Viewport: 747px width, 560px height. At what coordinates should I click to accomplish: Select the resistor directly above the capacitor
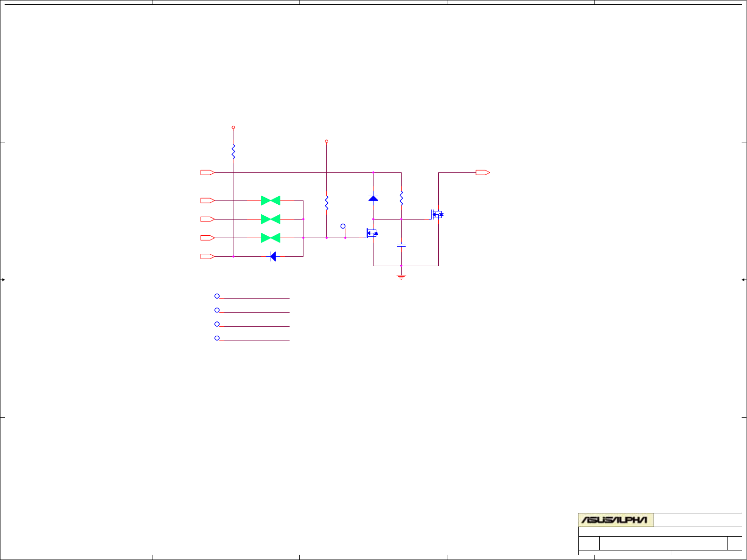tap(402, 198)
